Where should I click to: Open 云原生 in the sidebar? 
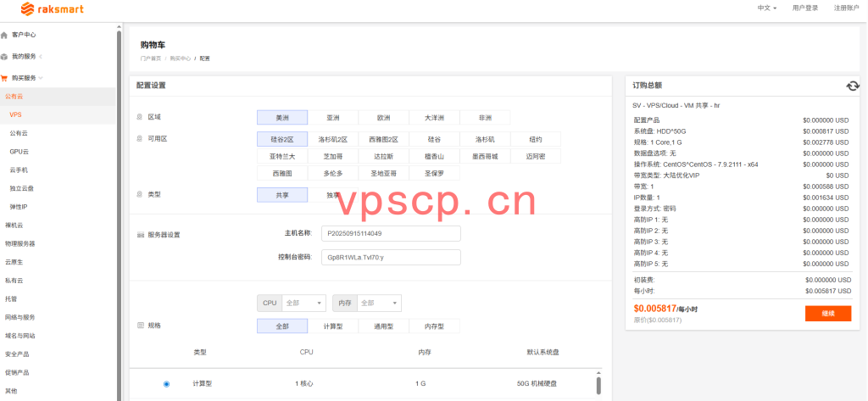point(14,262)
